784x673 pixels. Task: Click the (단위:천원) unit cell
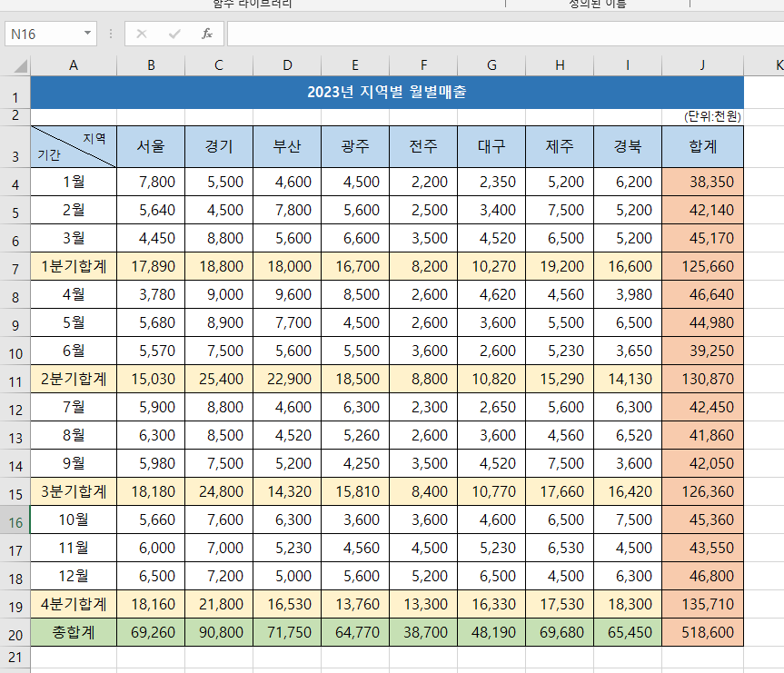tap(702, 117)
